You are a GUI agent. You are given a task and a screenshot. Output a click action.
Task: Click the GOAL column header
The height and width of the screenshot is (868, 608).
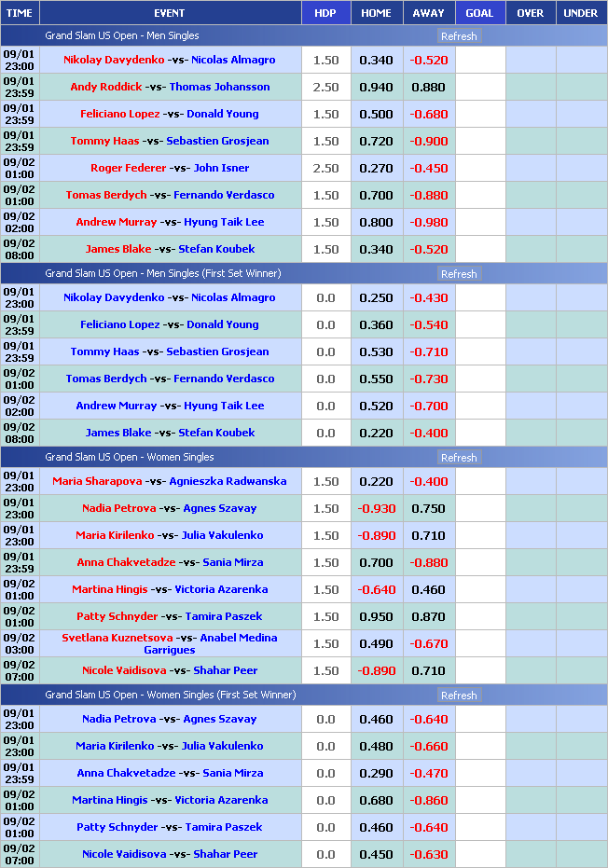pyautogui.click(x=479, y=13)
